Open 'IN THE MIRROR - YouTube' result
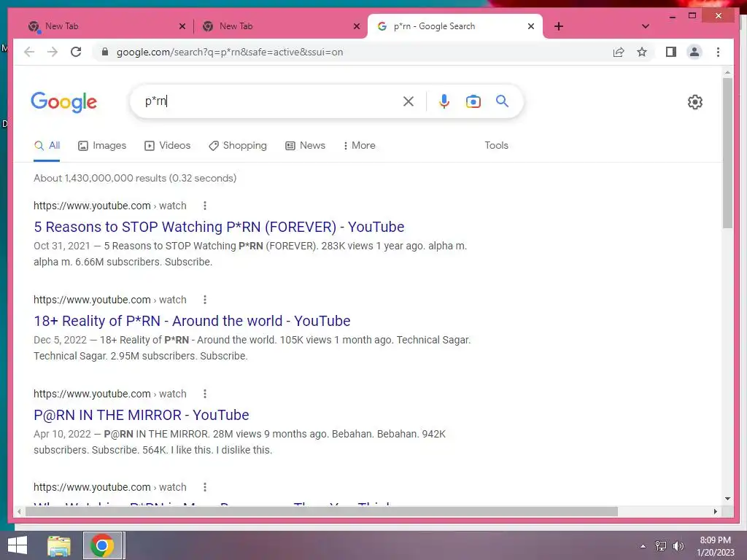The image size is (747, 560). coord(141,415)
